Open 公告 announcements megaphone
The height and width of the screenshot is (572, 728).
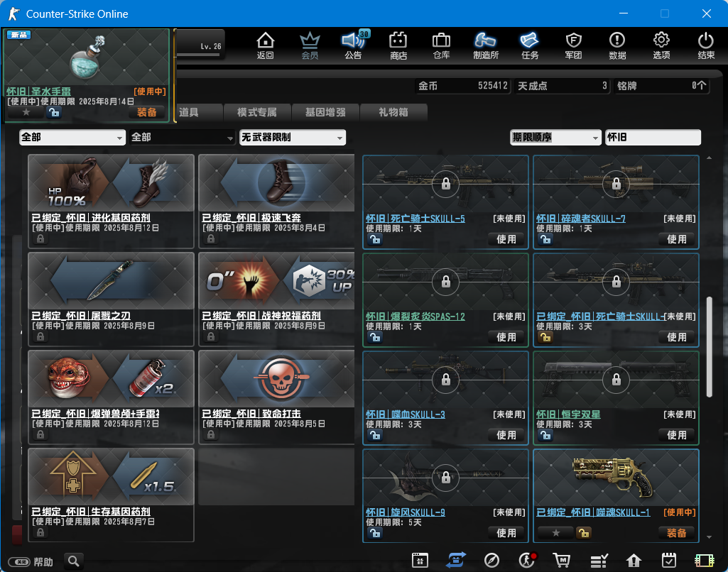[x=353, y=45]
